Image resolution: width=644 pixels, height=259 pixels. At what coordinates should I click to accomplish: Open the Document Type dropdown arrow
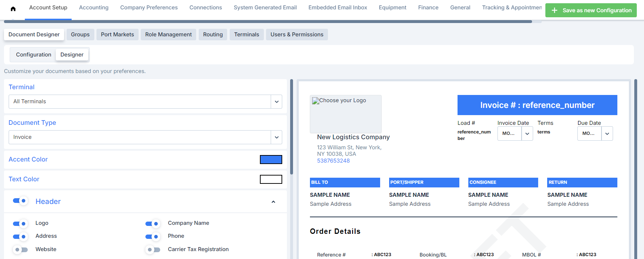[276, 137]
